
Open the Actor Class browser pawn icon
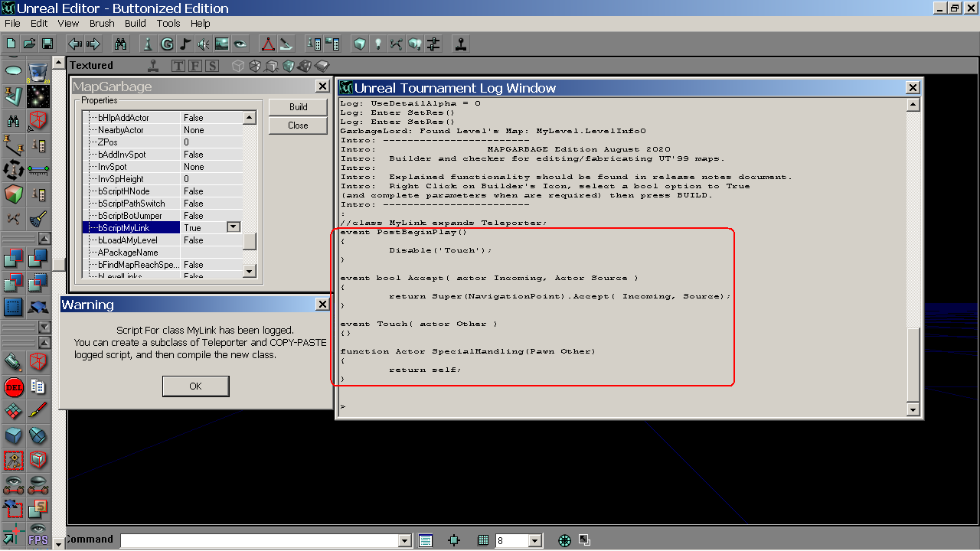pos(149,44)
